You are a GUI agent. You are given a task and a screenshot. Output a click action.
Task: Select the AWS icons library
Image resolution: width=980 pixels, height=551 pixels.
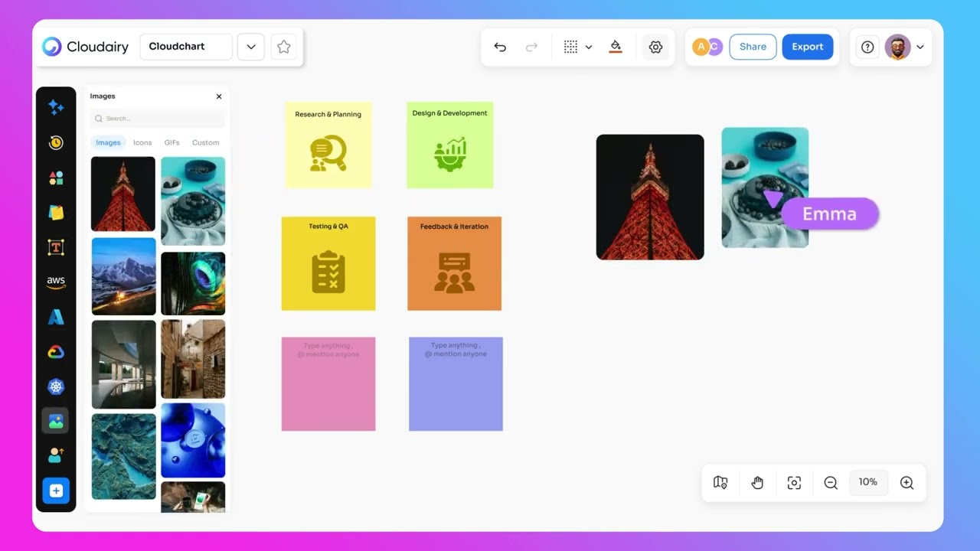coord(56,282)
